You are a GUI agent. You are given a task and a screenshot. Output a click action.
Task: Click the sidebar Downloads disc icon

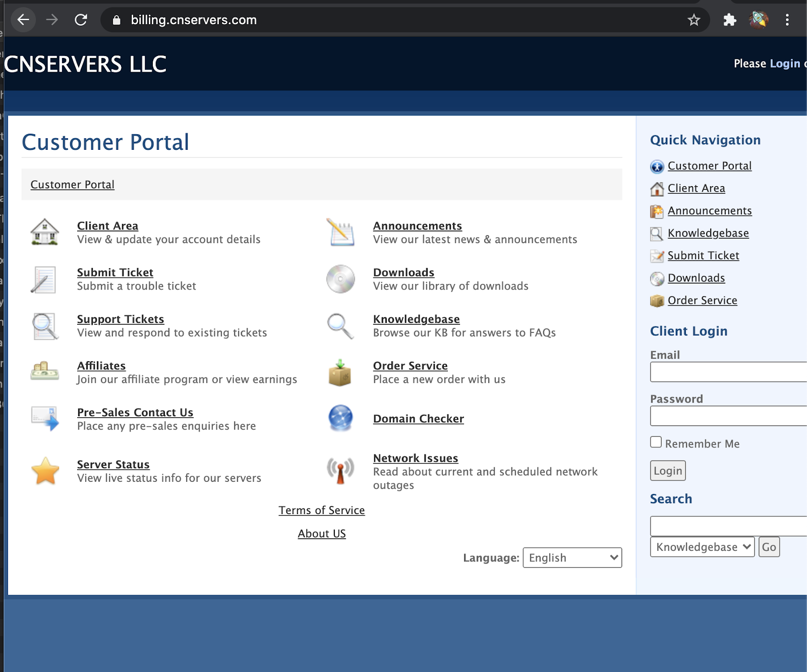click(x=657, y=278)
